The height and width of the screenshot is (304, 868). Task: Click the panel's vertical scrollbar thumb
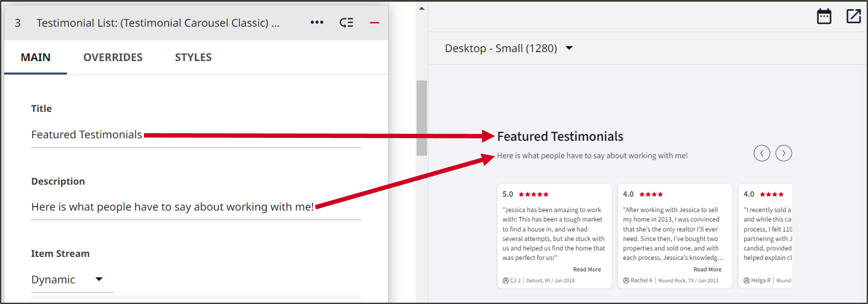421,118
